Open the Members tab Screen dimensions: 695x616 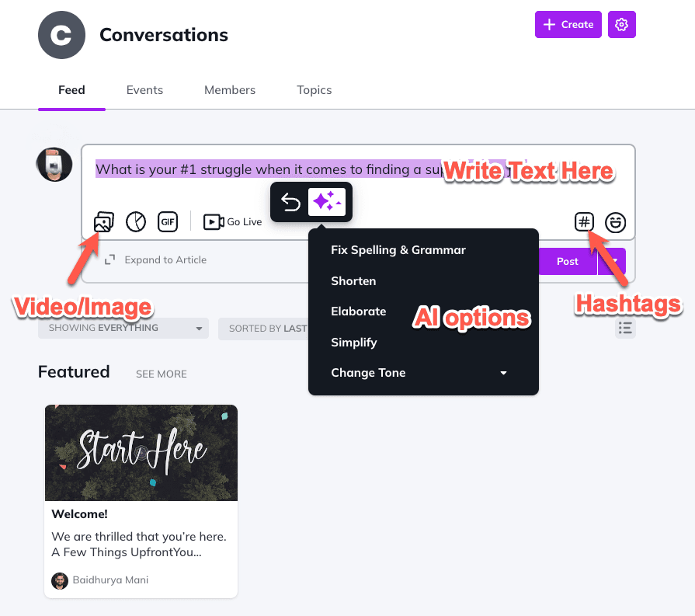230,90
